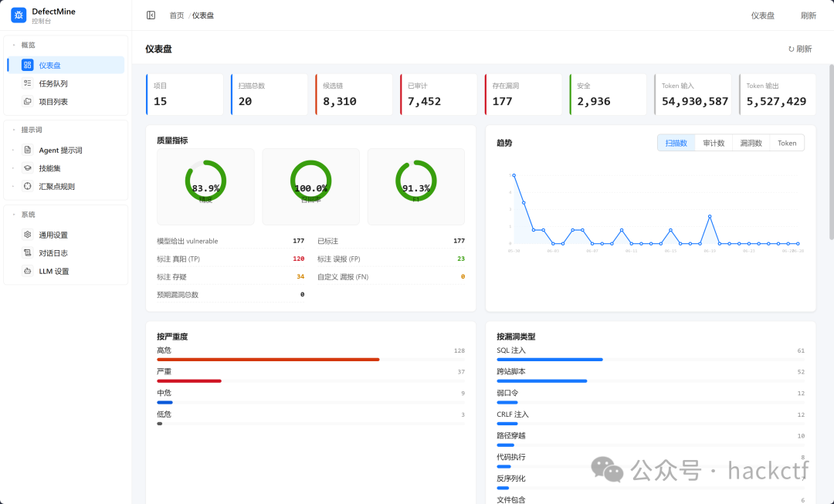
Task: Click the 候选链 value 8,310
Action: (x=340, y=102)
